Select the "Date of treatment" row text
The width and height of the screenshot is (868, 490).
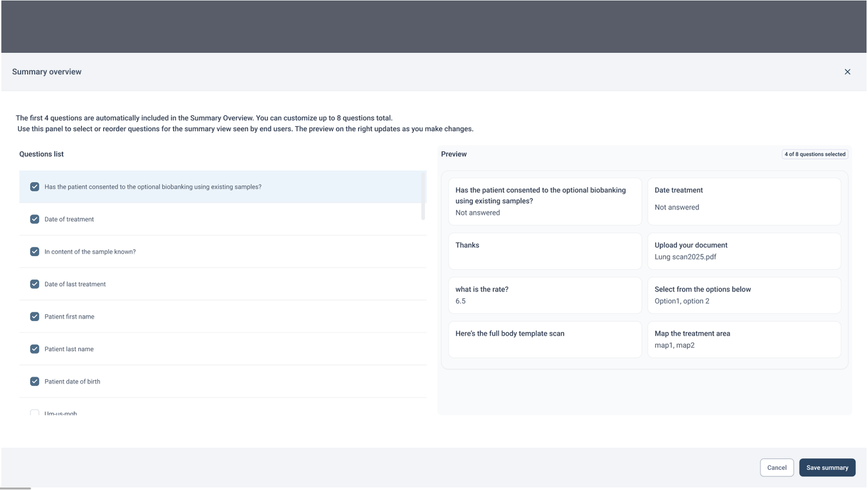[69, 219]
